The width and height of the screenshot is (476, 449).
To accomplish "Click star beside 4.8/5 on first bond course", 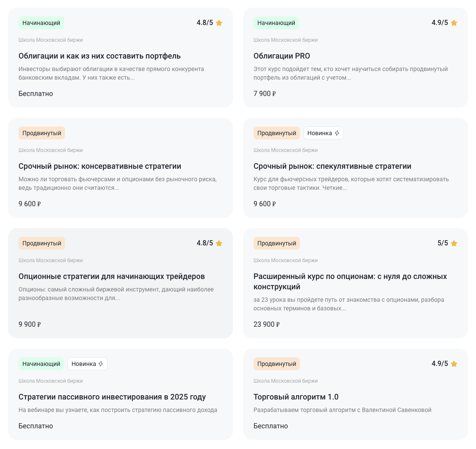I will (x=219, y=23).
